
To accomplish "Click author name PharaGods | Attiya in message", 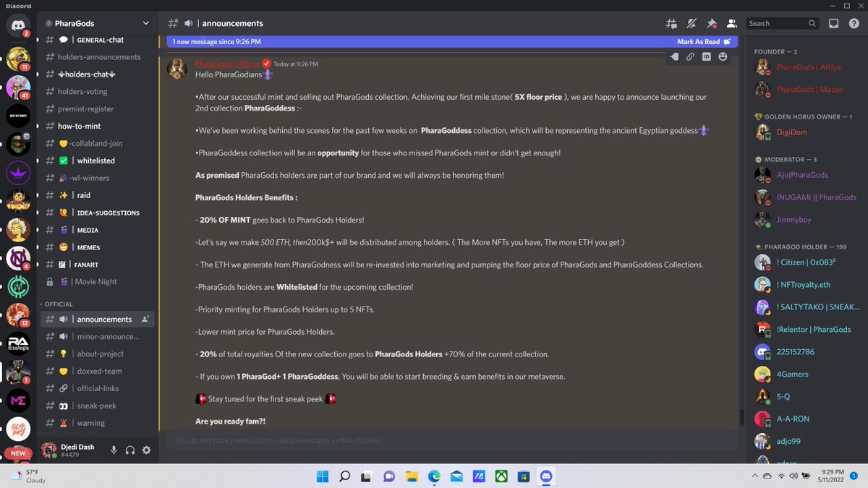I will click(227, 64).
